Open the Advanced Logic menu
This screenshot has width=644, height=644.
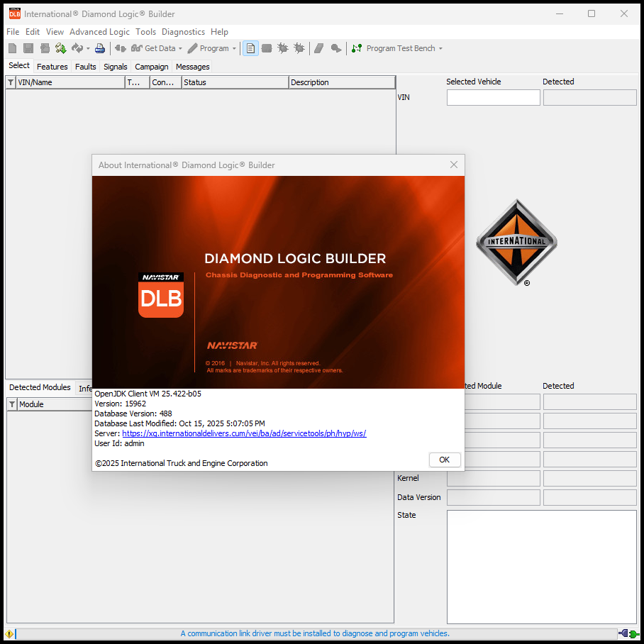coord(99,32)
